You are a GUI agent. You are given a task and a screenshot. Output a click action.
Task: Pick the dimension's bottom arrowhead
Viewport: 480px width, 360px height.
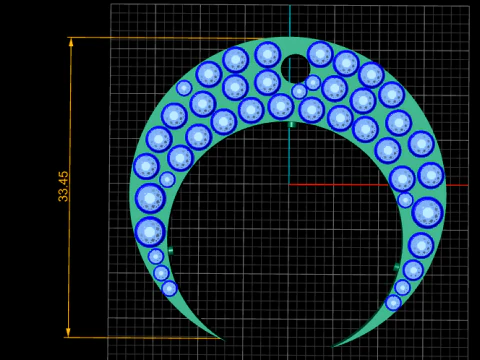click(x=68, y=332)
